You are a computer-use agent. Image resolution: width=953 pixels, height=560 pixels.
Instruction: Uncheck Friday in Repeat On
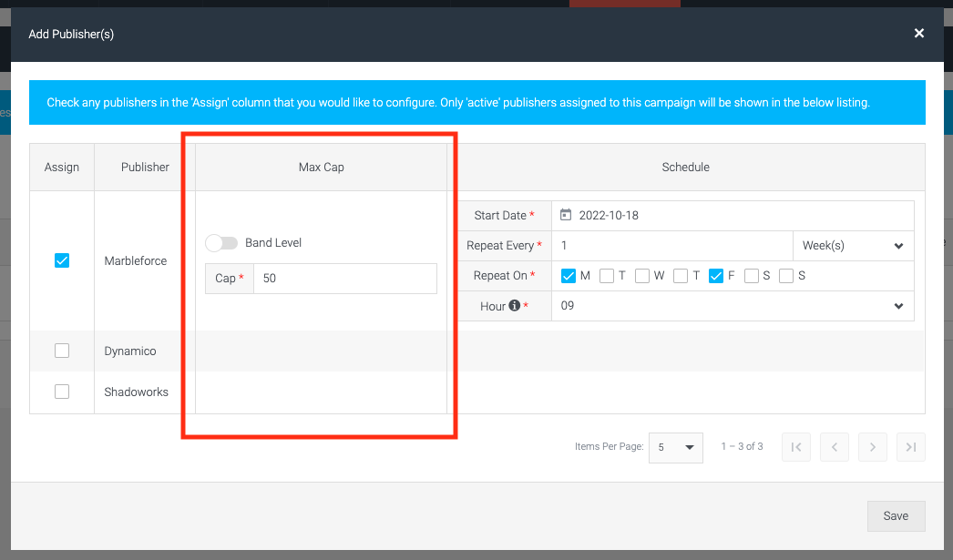(716, 276)
